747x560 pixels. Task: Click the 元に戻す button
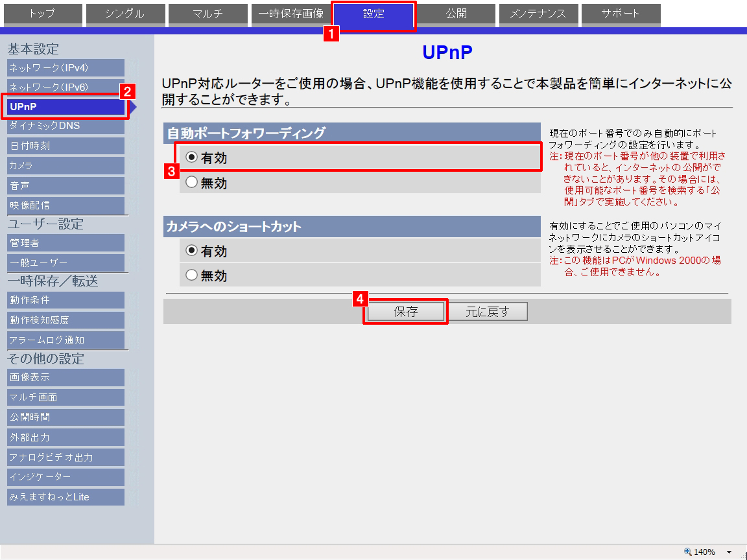point(488,312)
